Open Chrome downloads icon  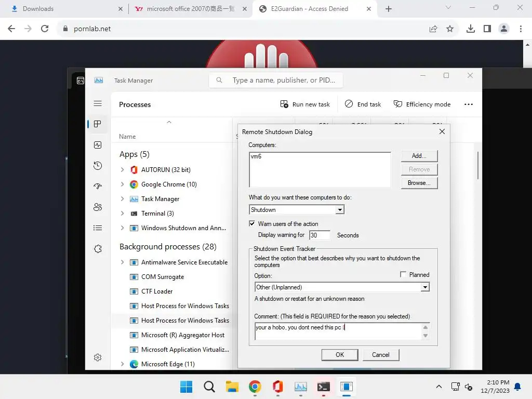point(471,29)
